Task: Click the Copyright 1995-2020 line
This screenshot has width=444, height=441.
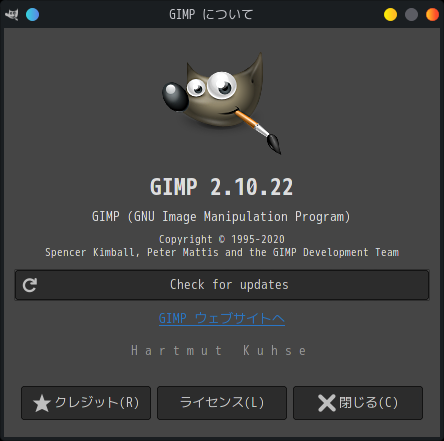Action: (222, 239)
